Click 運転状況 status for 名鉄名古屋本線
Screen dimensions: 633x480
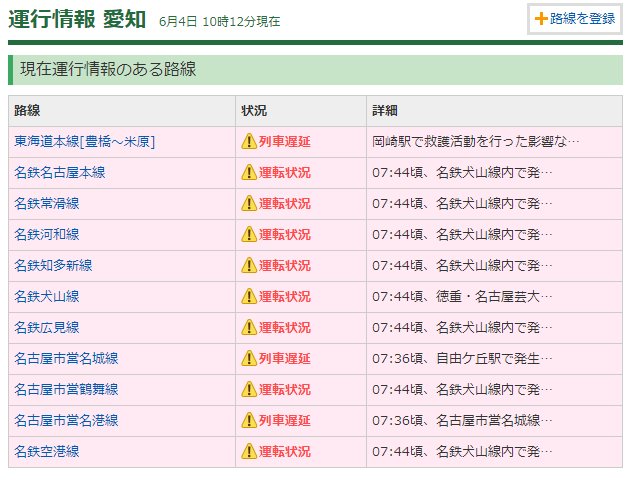pos(285,173)
